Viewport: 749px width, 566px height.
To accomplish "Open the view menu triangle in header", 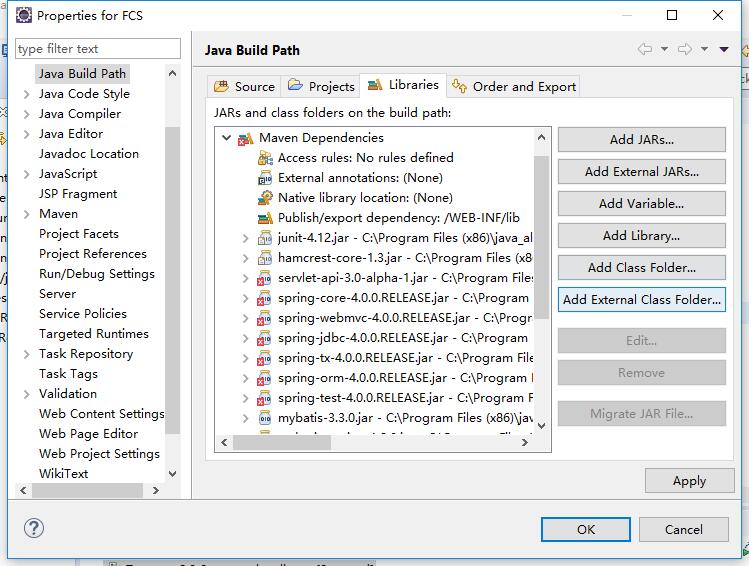I will 724,49.
